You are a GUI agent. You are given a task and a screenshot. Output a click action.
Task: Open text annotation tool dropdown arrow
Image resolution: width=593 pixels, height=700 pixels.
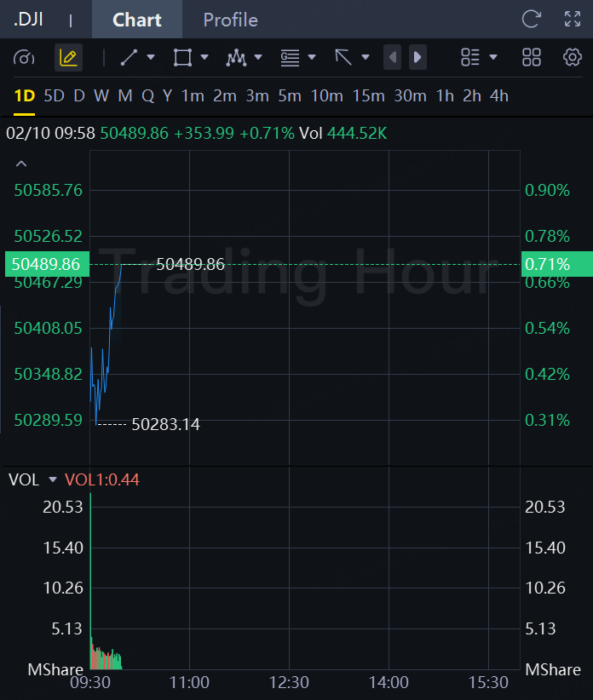[312, 57]
